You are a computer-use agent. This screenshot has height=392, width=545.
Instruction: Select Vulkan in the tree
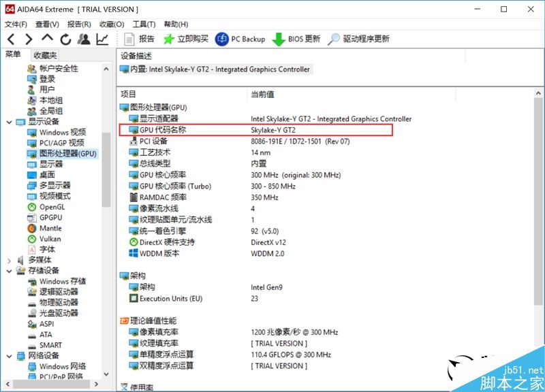44,240
